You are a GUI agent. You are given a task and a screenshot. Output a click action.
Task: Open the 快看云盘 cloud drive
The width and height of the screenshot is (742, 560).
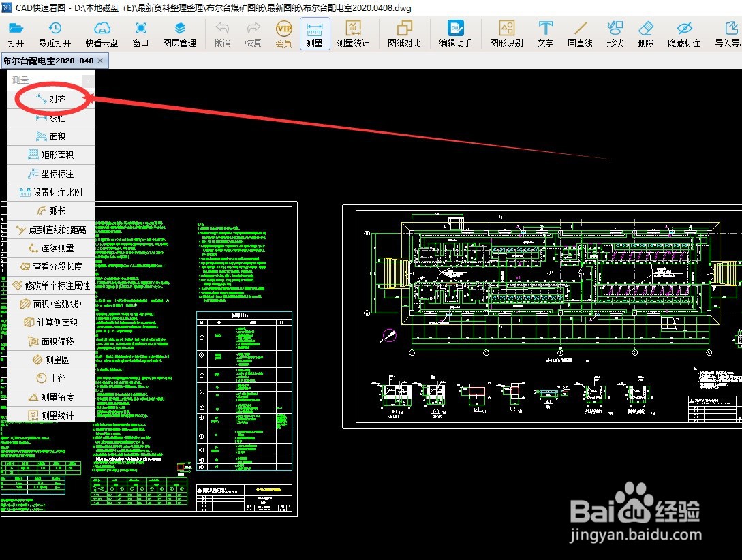(102, 34)
